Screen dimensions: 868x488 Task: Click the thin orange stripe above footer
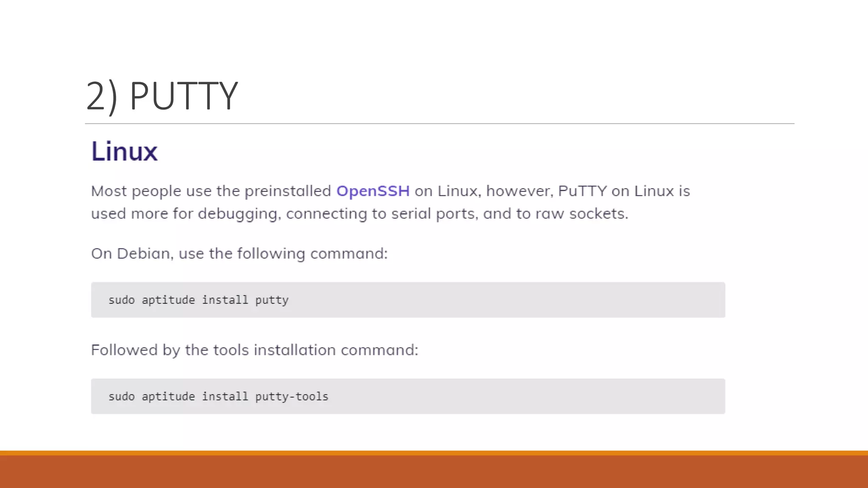434,453
